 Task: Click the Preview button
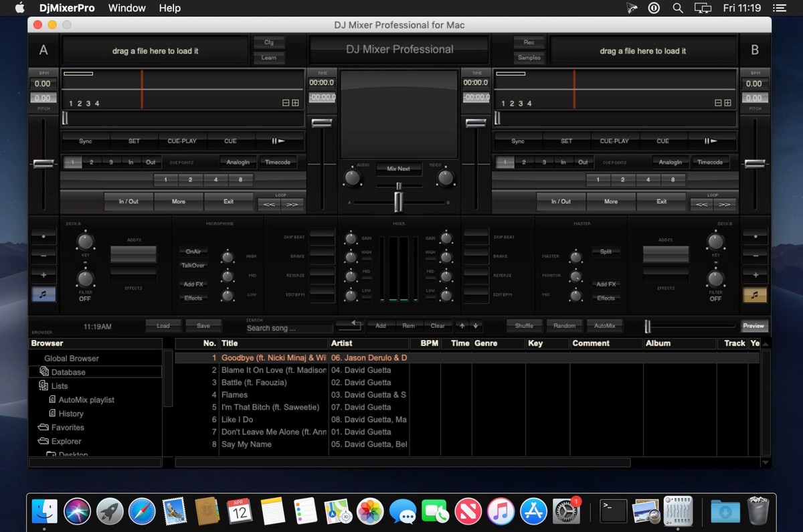[x=753, y=326]
